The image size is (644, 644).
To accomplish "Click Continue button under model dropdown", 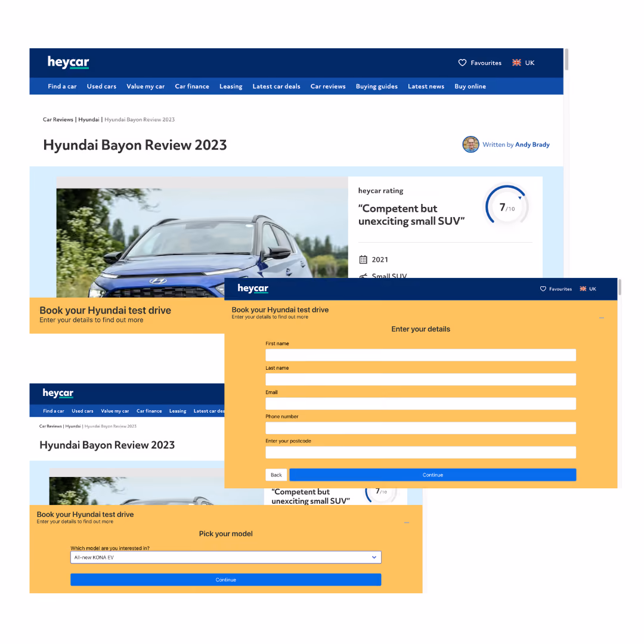I will click(x=226, y=580).
